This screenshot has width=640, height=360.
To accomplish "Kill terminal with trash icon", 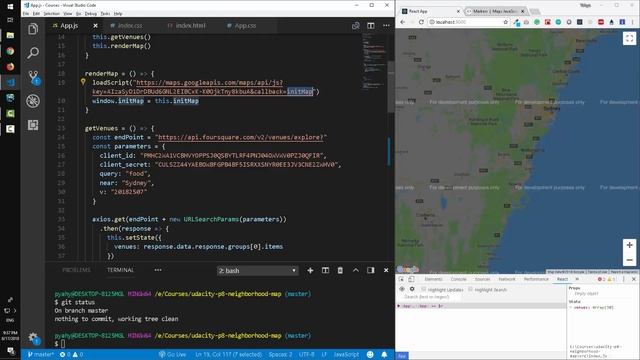I will tap(340, 270).
